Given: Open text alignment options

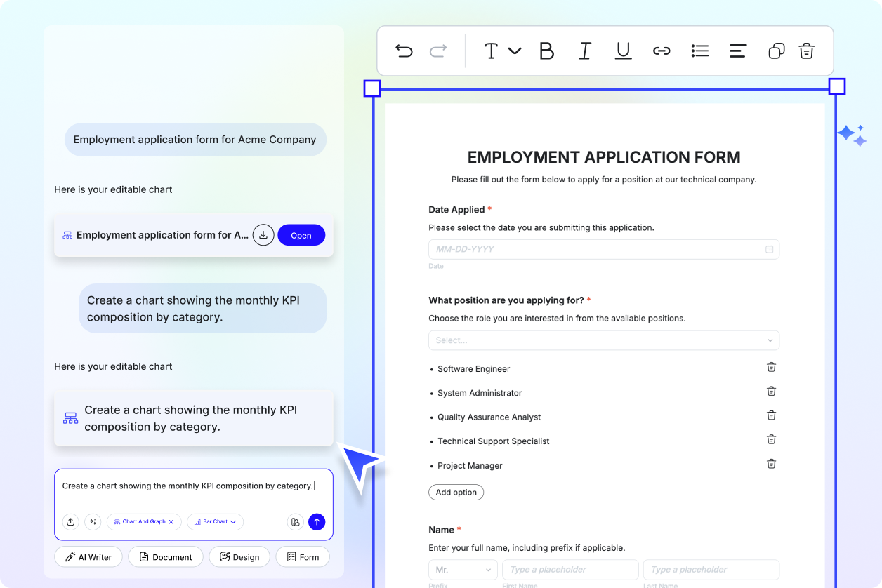Looking at the screenshot, I should point(737,51).
